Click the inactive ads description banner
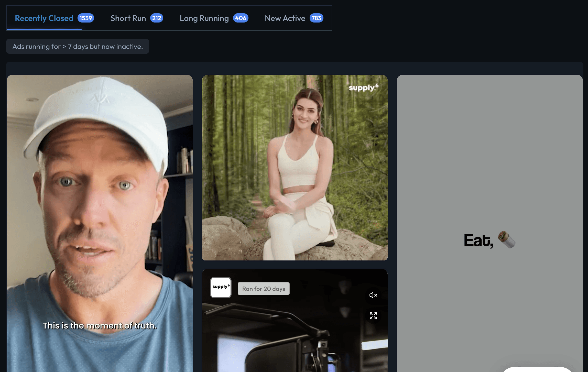Screen dimensions: 588x372 78,46
